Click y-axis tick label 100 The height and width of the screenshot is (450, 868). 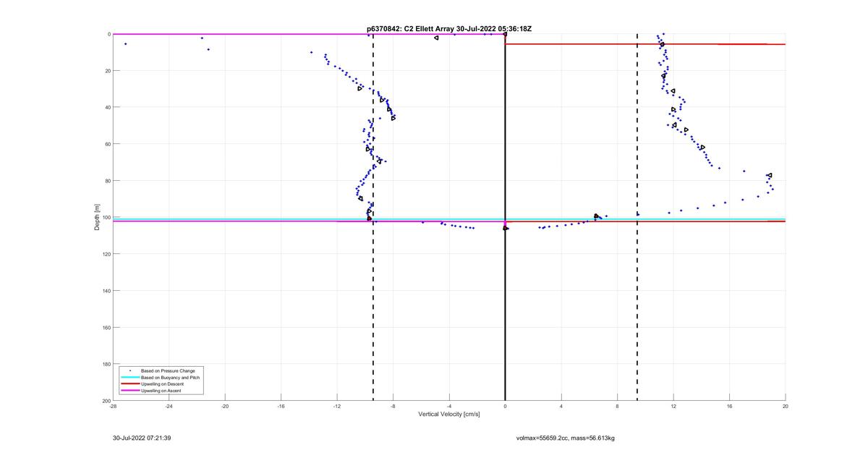pos(106,217)
